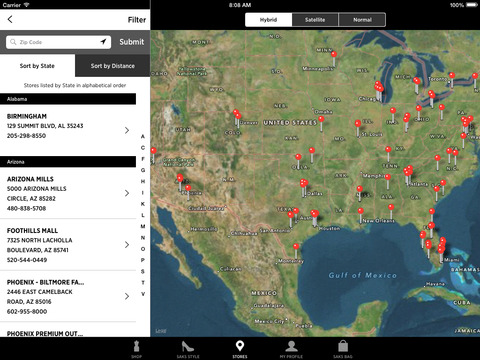Select Sort by State tab
Viewport: 480px width, 360px height.
point(37,66)
